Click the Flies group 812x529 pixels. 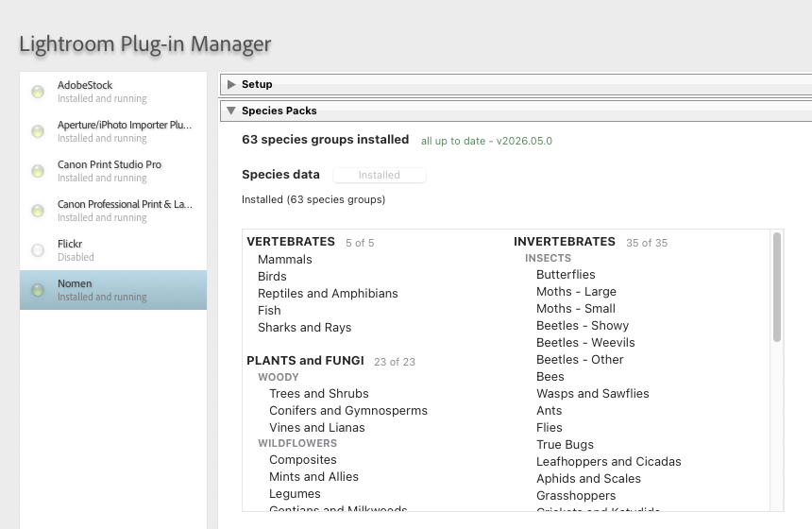click(x=549, y=427)
